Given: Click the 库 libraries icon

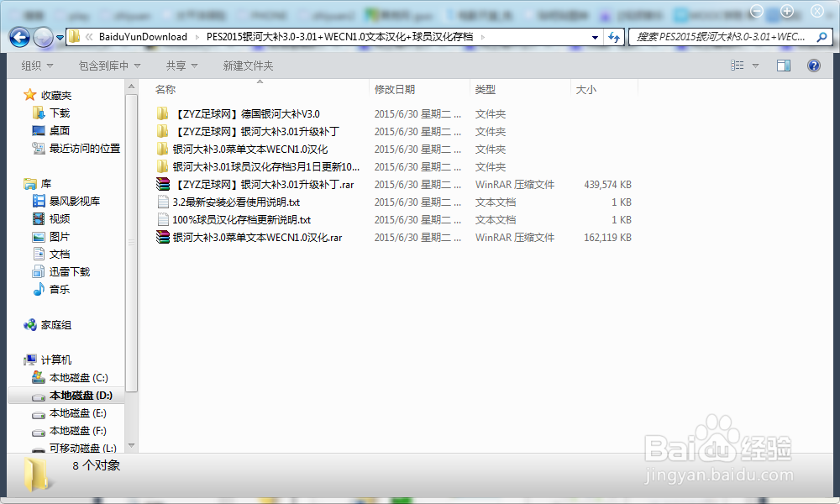Looking at the screenshot, I should 30,184.
